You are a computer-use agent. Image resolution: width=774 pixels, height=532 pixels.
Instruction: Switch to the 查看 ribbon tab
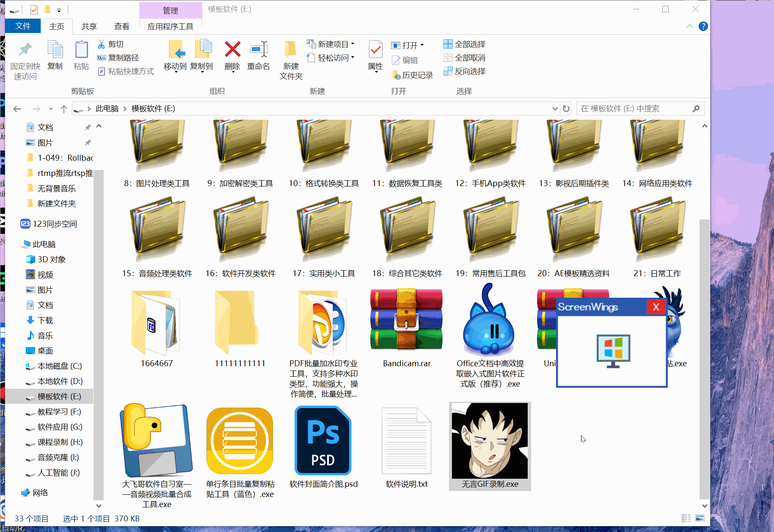[121, 26]
